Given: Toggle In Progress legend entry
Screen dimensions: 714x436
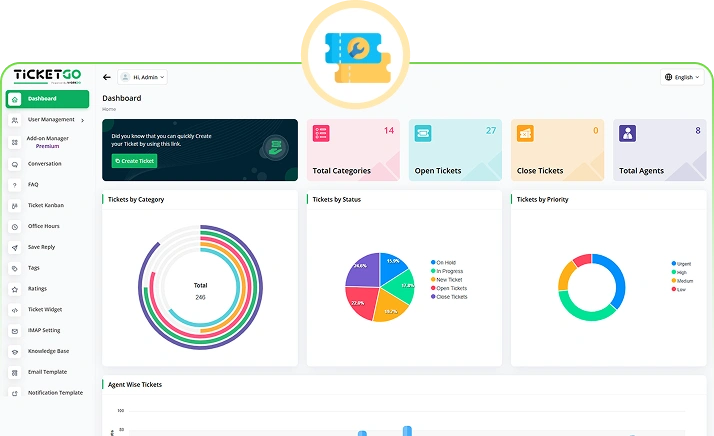Looking at the screenshot, I should coord(447,271).
